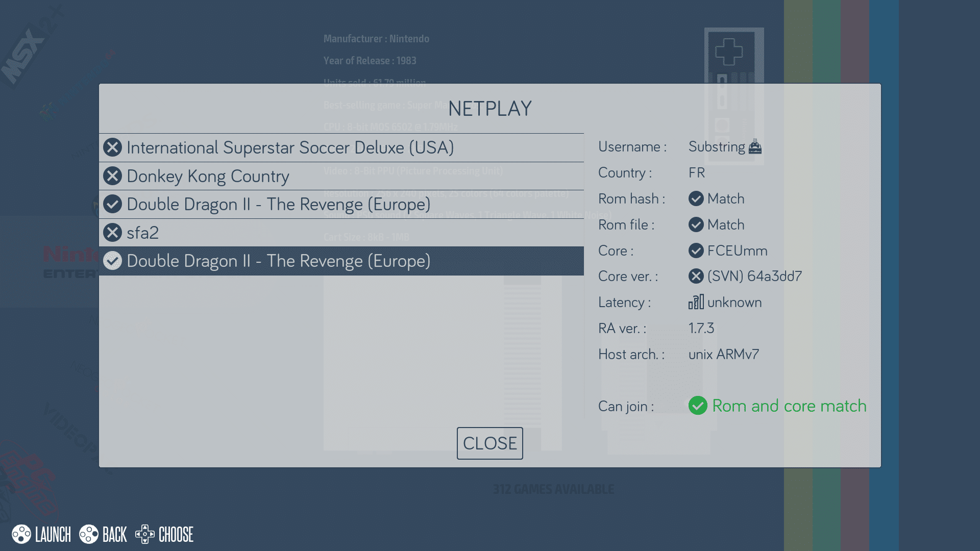Screen dimensions: 980x551
Task: Click the latency signal bars icon
Action: click(696, 302)
